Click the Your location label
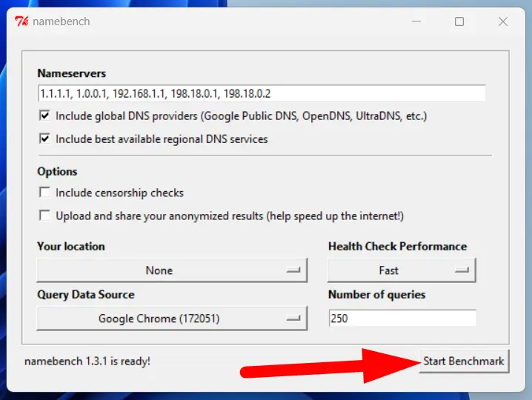The image size is (532, 400). [x=71, y=247]
